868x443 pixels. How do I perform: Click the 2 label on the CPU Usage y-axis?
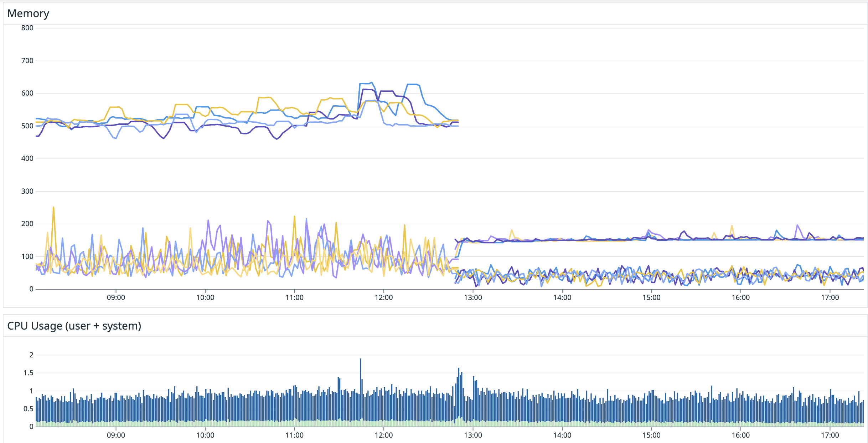(x=31, y=355)
